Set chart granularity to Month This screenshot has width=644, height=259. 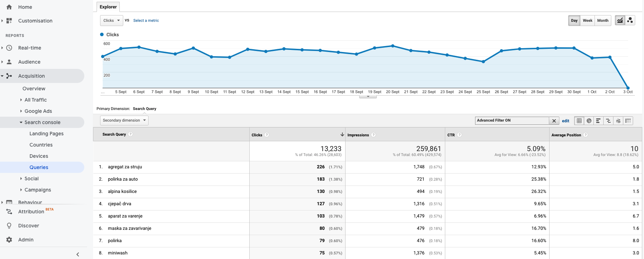click(x=603, y=20)
